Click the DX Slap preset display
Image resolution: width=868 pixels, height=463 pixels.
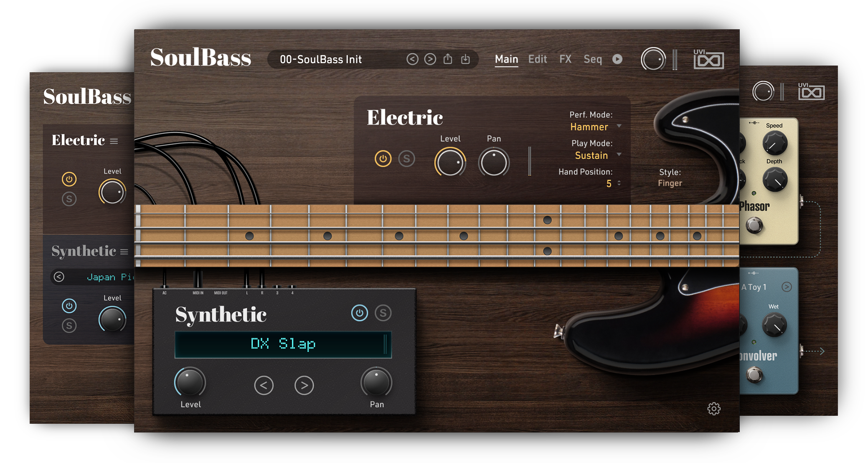283,344
